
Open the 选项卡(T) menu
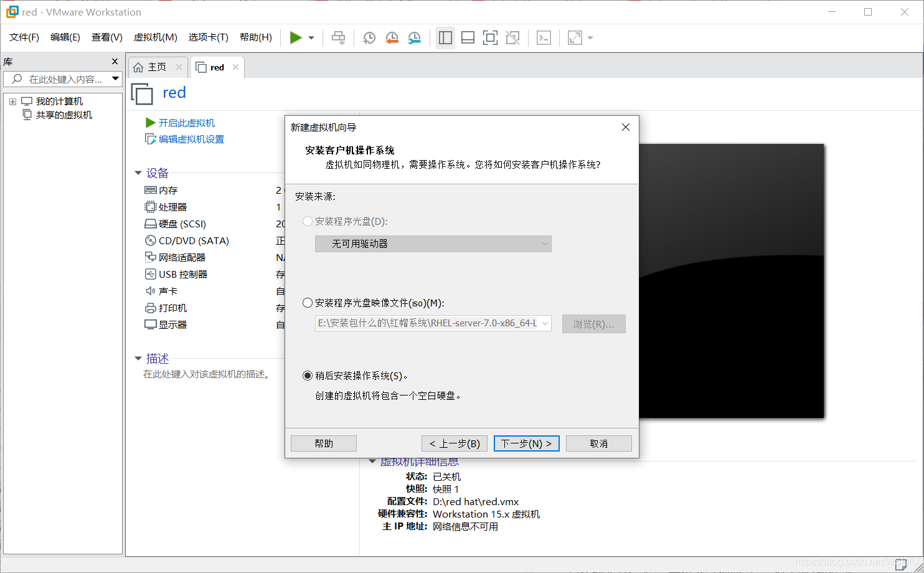click(209, 37)
